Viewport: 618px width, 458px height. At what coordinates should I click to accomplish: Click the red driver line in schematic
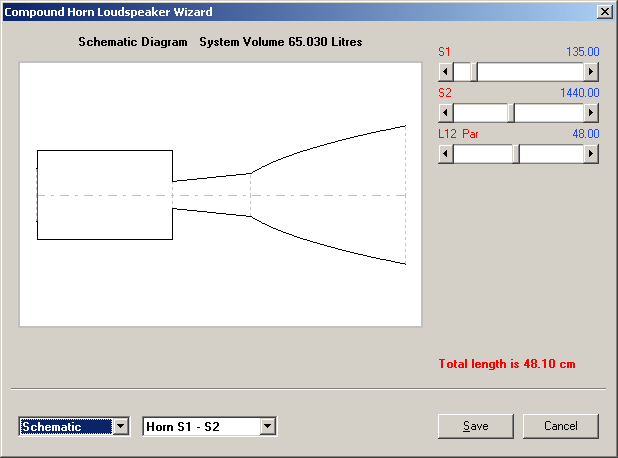click(x=37, y=195)
